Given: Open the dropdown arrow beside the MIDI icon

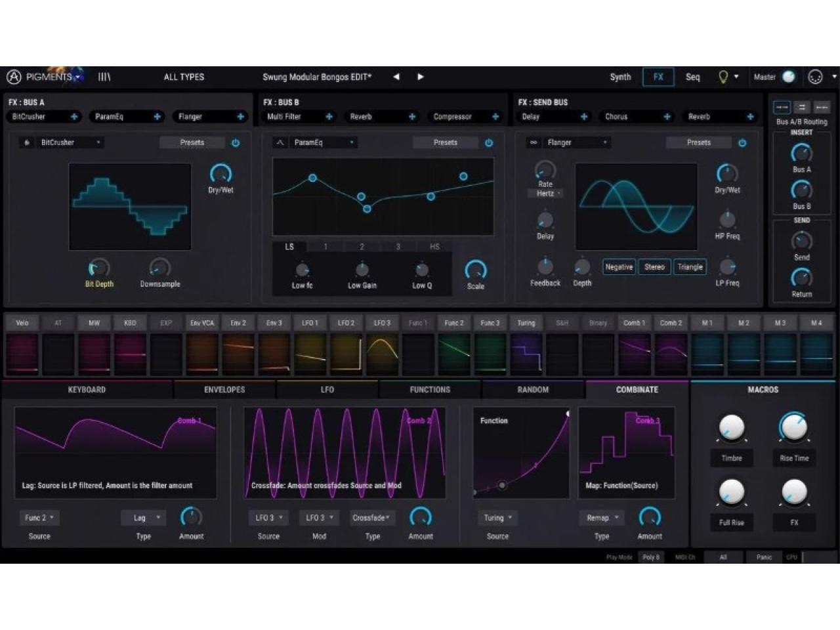Looking at the screenshot, I should pos(834,77).
